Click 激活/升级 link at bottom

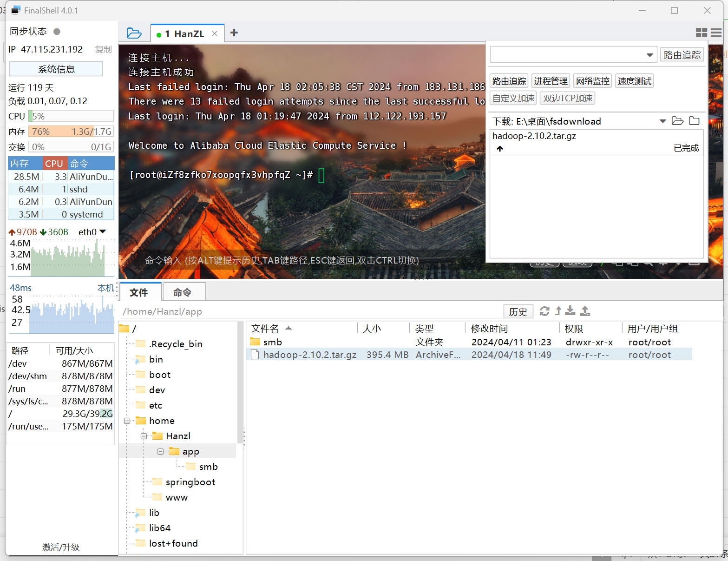click(x=61, y=547)
